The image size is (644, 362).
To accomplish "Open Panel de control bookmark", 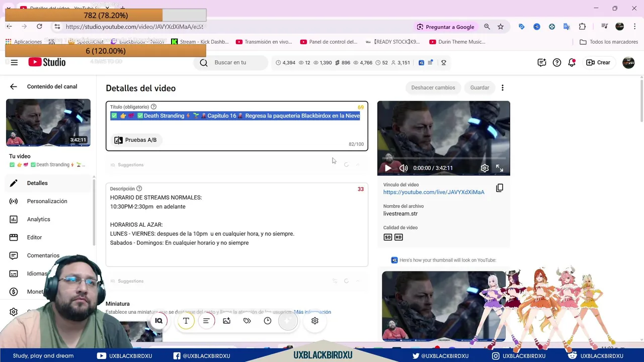I will [329, 42].
